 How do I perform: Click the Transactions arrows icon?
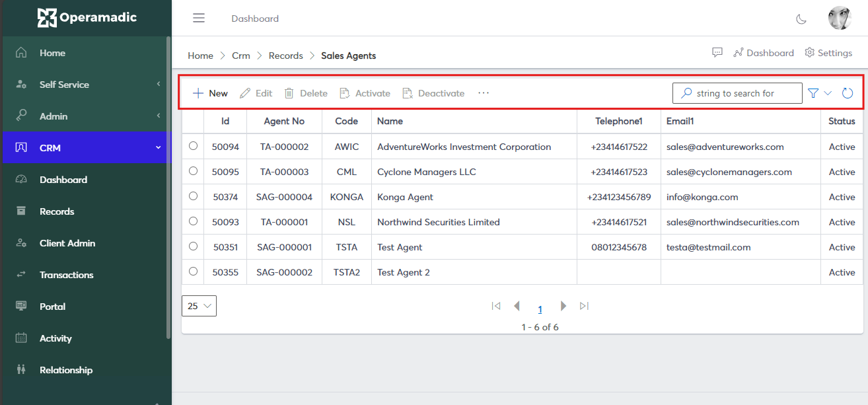click(21, 274)
